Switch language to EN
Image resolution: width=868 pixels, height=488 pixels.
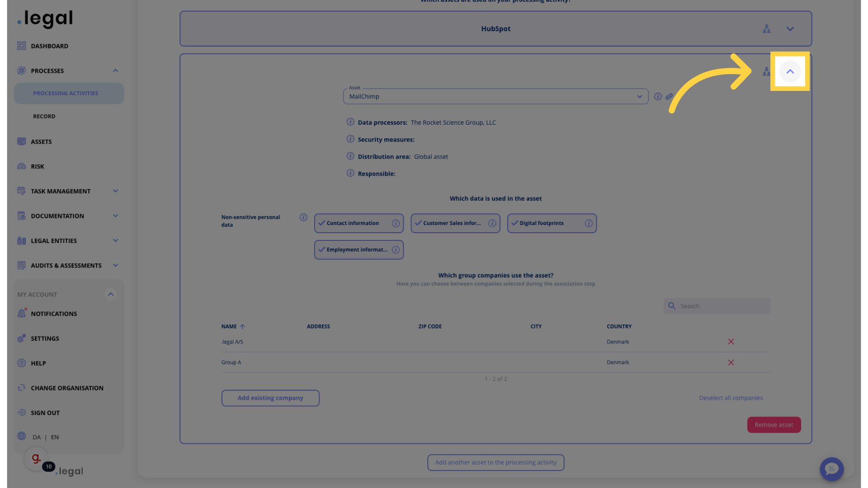pos(55,437)
